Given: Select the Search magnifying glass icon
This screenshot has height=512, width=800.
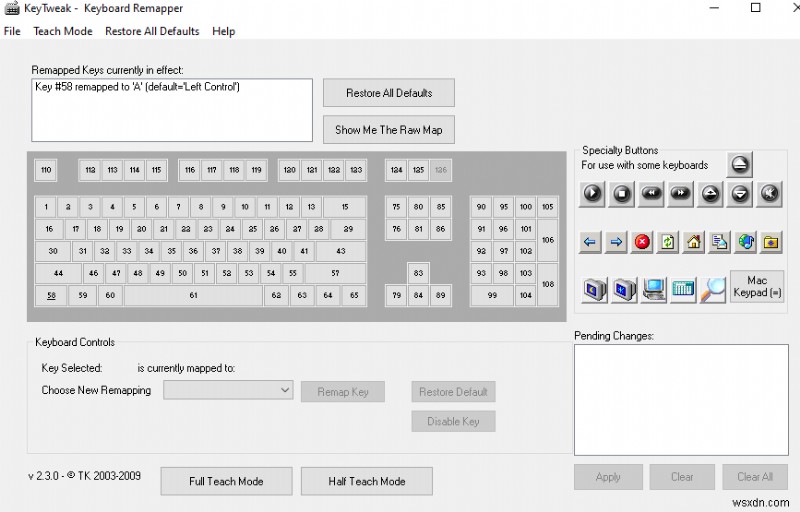Looking at the screenshot, I should click(x=713, y=290).
